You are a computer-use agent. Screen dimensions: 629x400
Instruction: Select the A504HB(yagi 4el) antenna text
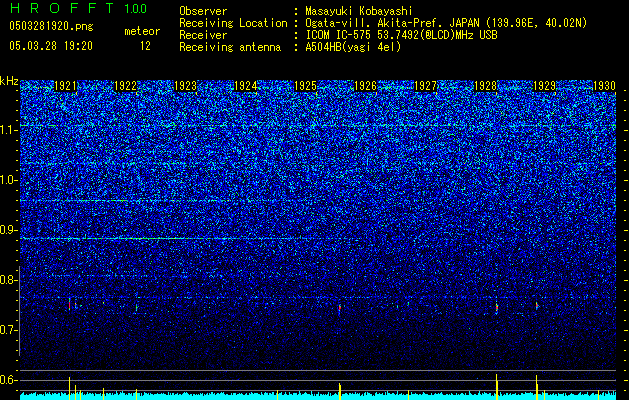point(353,47)
